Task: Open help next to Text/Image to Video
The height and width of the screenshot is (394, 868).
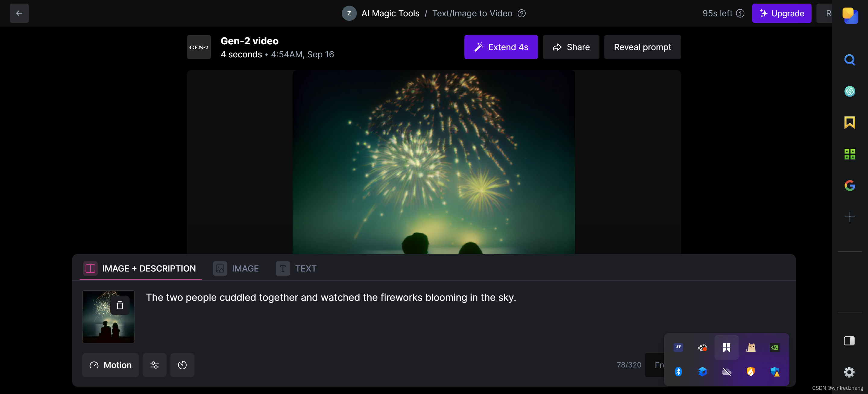Action: [x=522, y=13]
